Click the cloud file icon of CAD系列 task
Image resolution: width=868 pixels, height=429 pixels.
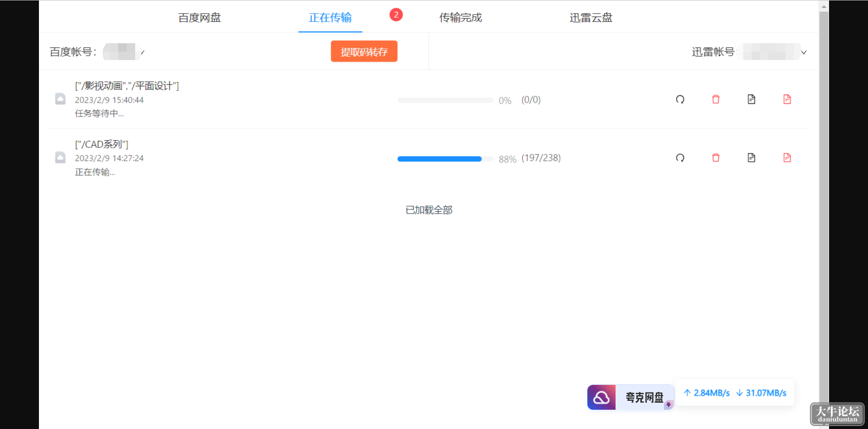pos(60,157)
